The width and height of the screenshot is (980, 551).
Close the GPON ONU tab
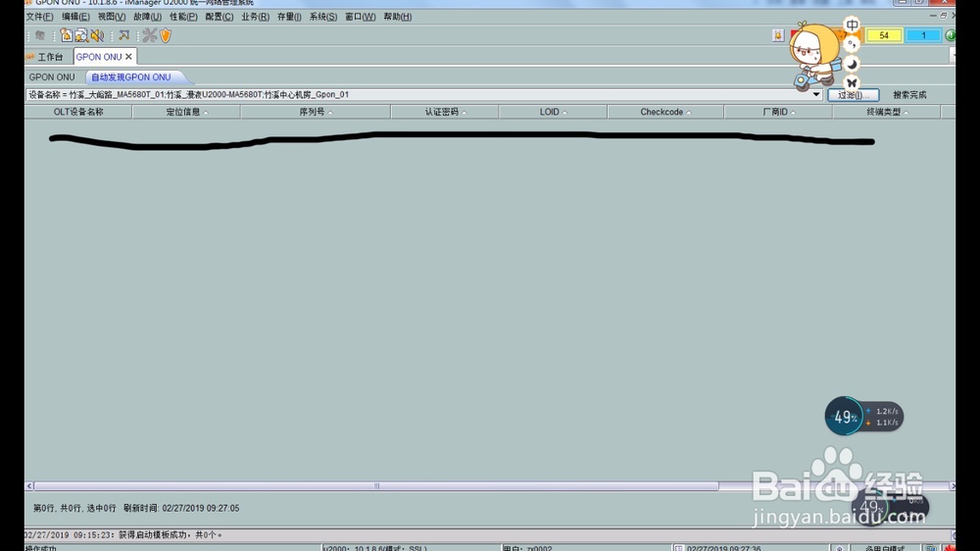[x=128, y=57]
